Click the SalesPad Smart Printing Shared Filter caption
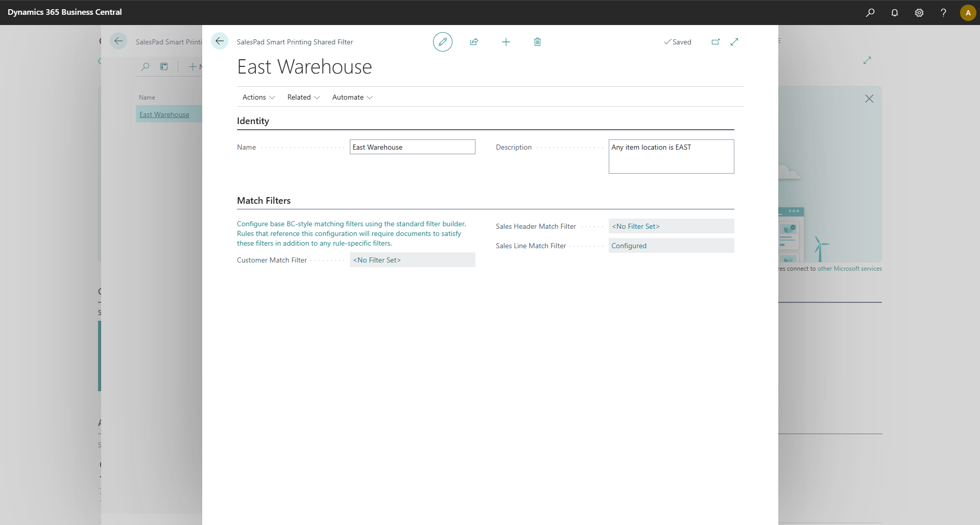The height and width of the screenshot is (525, 980). [295, 42]
